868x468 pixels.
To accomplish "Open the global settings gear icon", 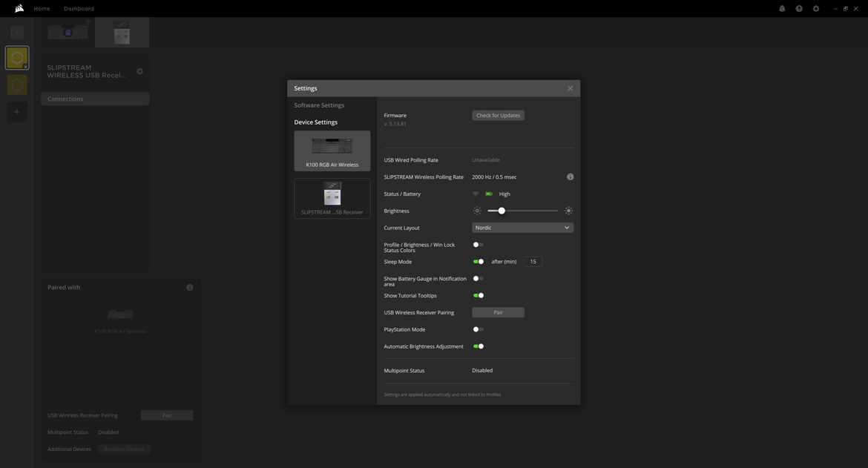I will (x=816, y=9).
